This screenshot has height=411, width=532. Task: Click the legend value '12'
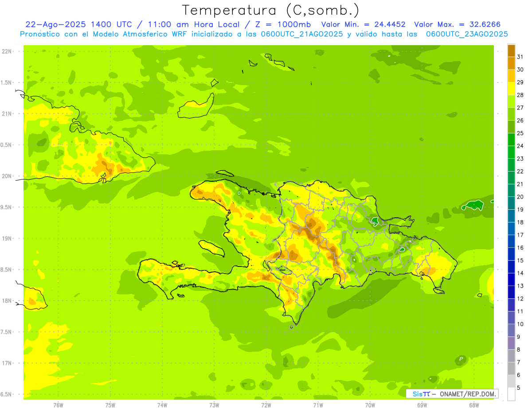pos(520,298)
